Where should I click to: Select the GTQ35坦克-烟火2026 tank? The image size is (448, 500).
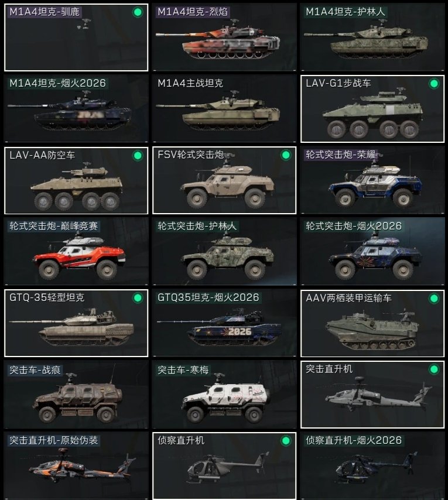tap(224, 323)
